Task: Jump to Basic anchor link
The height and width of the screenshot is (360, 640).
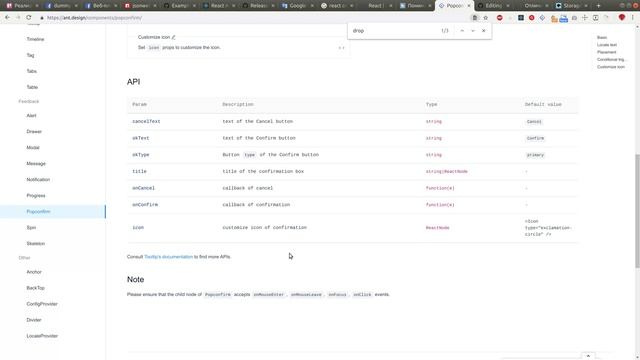Action: (602, 38)
